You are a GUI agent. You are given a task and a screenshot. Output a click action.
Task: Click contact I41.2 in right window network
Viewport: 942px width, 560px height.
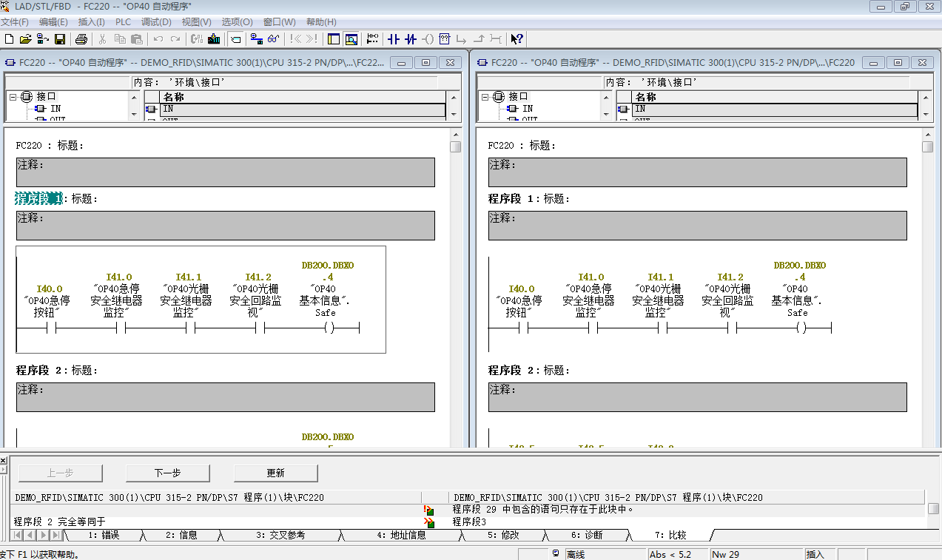pyautogui.click(x=733, y=328)
